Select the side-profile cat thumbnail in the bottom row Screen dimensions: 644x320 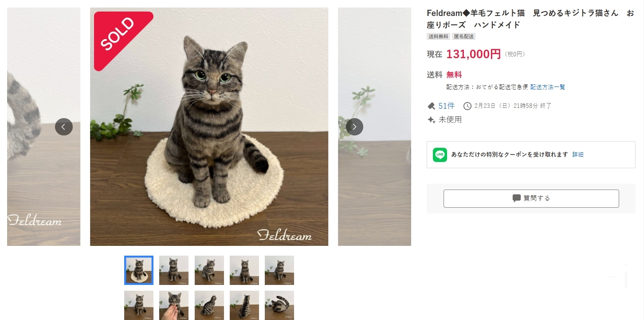click(x=209, y=305)
